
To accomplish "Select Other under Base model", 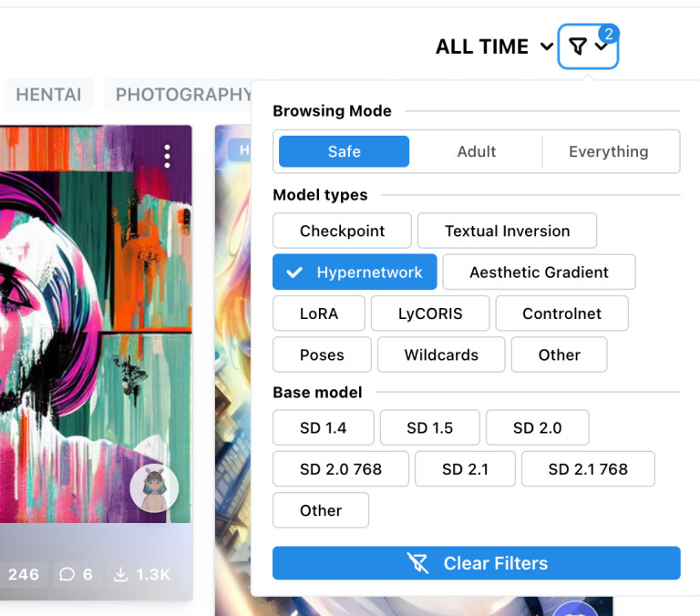I will pos(321,510).
